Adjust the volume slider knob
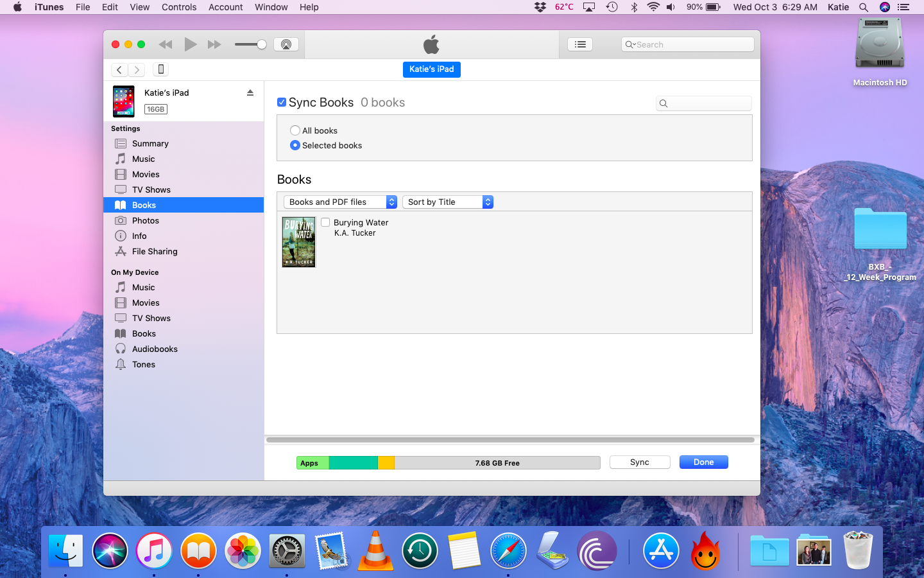 pyautogui.click(x=262, y=44)
